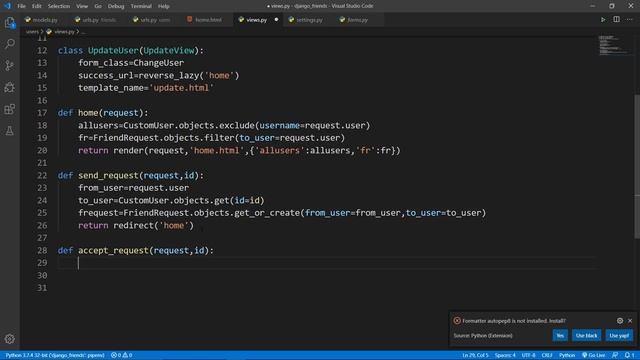Image resolution: width=640 pixels, height=360 pixels.
Task: Change Spaces: 4 indentation setting
Action: click(505, 355)
